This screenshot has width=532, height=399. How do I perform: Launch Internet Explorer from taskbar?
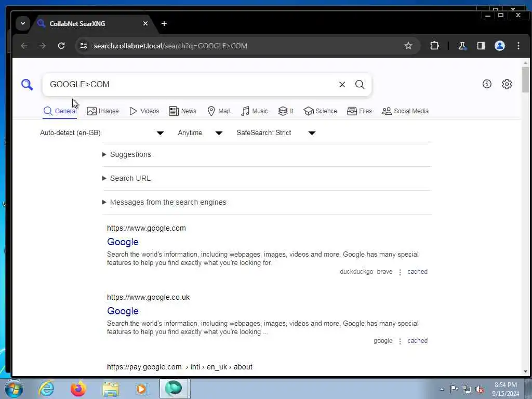coord(46,389)
